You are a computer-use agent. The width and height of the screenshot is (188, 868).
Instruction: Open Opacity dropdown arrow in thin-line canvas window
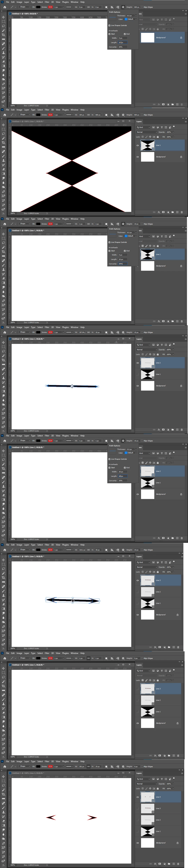coord(173,349)
